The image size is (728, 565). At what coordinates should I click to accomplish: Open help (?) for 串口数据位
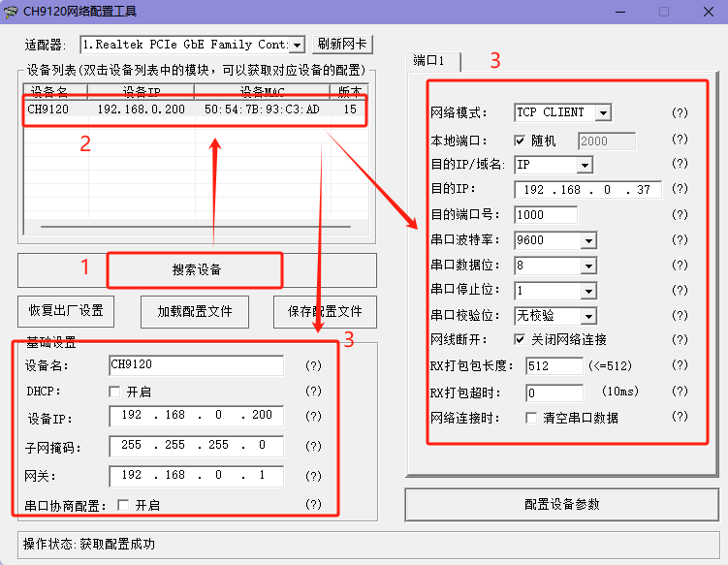pyautogui.click(x=680, y=266)
